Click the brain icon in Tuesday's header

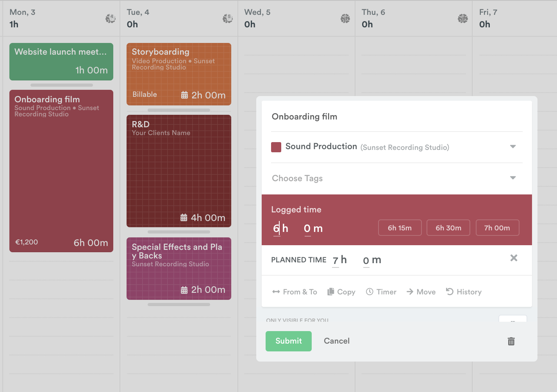coord(227,18)
